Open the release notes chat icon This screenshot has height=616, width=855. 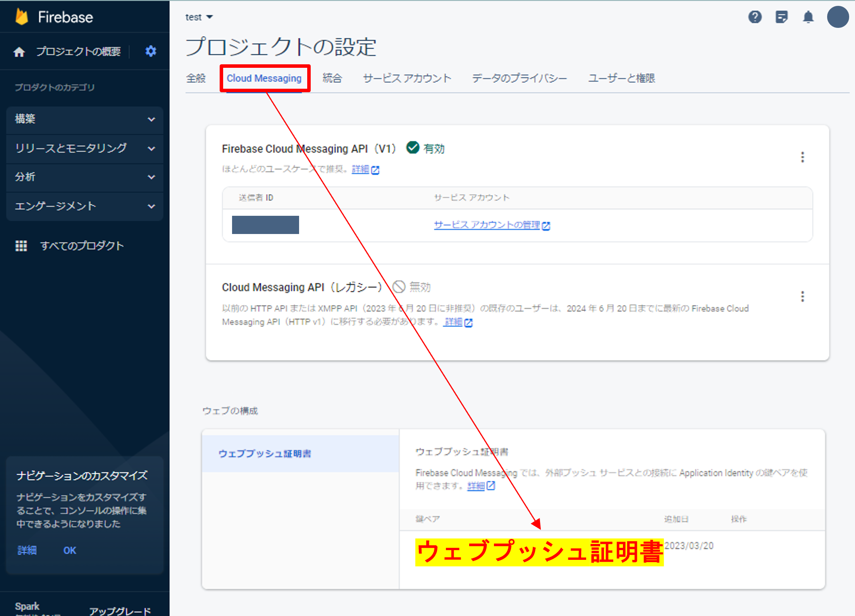point(781,17)
